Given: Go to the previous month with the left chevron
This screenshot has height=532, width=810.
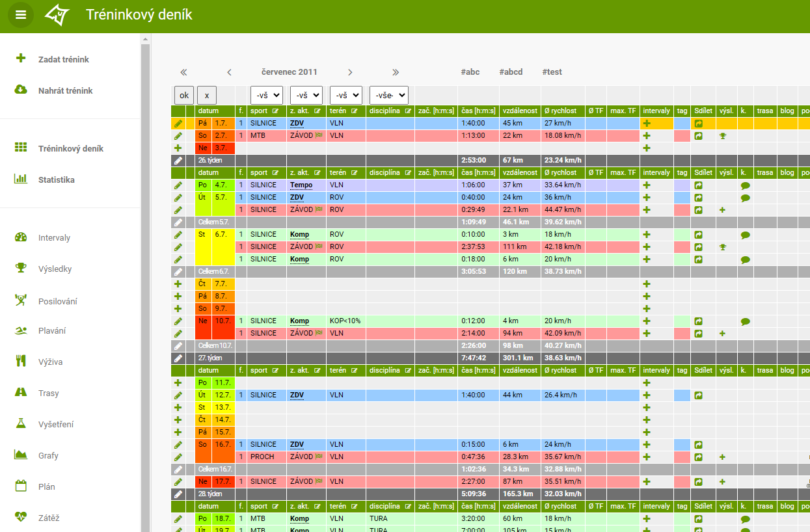Looking at the screenshot, I should coord(229,72).
